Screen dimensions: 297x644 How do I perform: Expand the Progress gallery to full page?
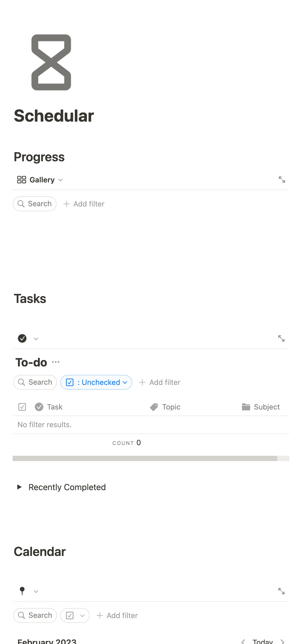(282, 180)
